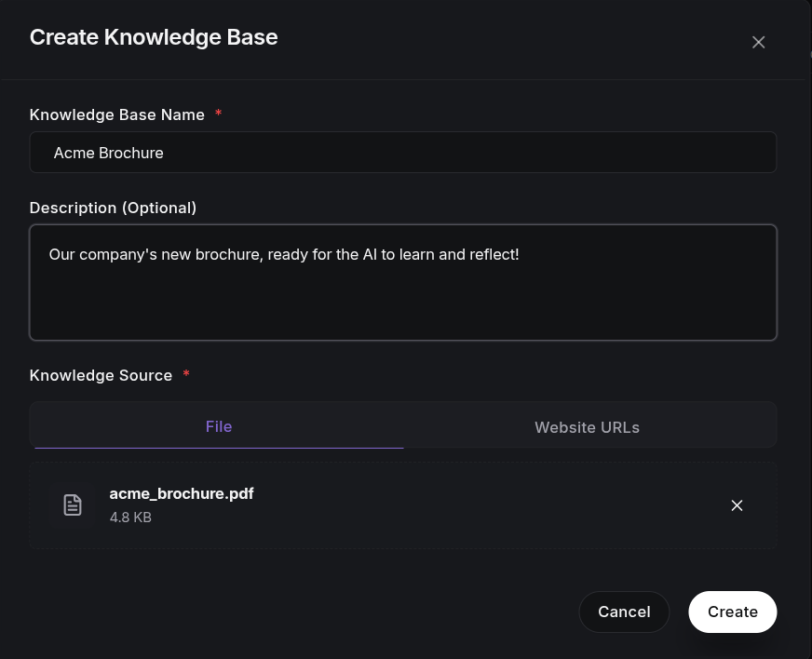812x659 pixels.
Task: Click the Knowledge Base Name label
Action: (x=117, y=114)
